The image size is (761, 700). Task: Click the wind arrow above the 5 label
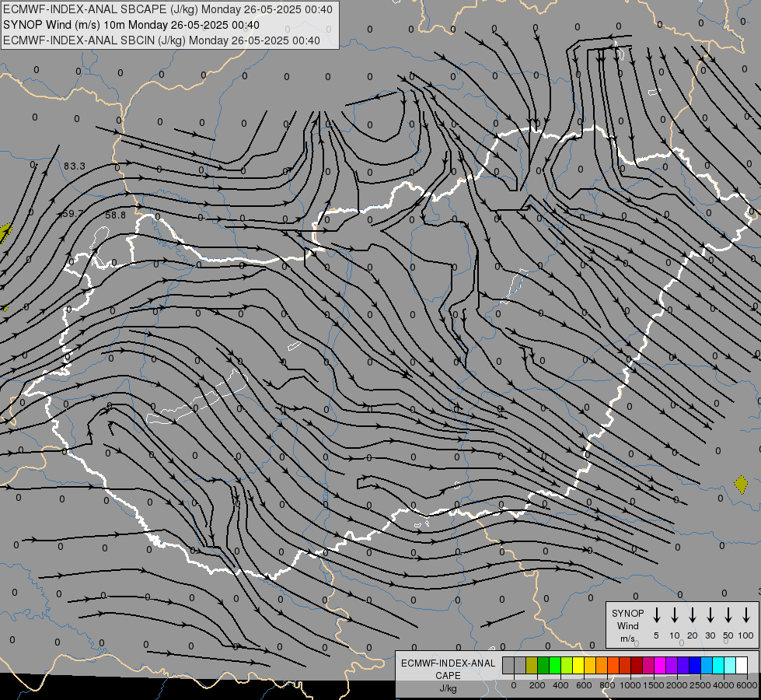[656, 615]
